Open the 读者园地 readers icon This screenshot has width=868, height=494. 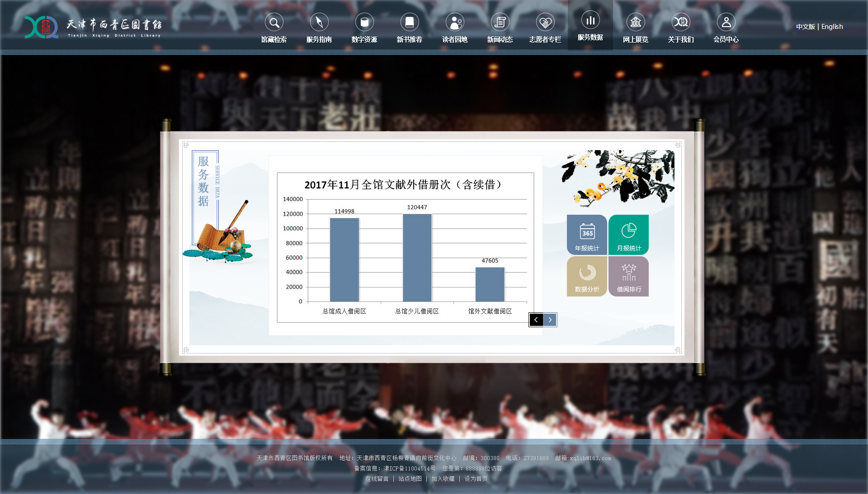(x=455, y=22)
